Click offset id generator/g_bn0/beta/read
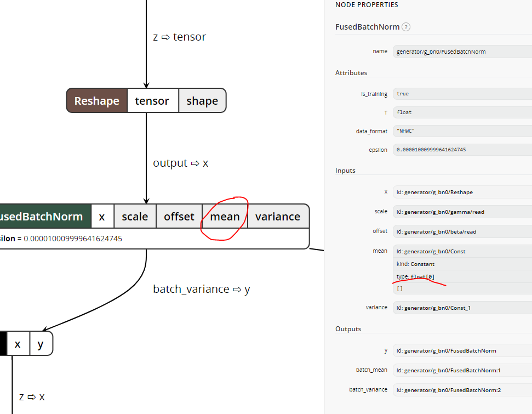This screenshot has width=532, height=414. coord(462,231)
